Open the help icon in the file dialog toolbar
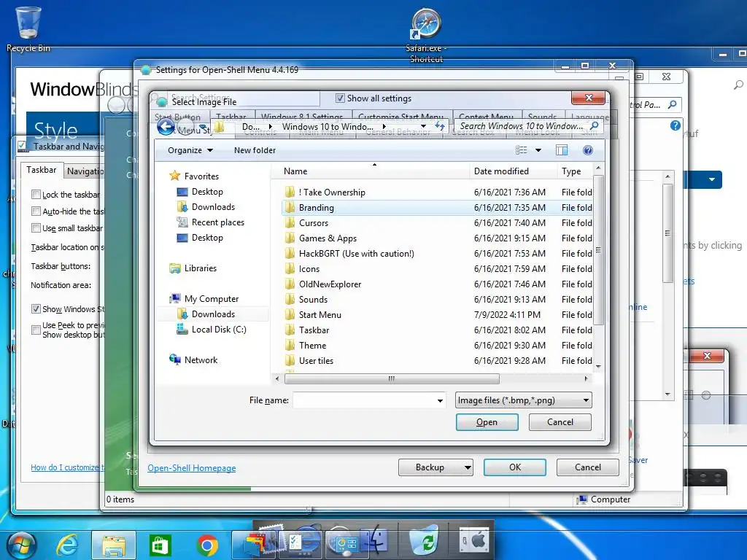747x560 pixels. 588,150
